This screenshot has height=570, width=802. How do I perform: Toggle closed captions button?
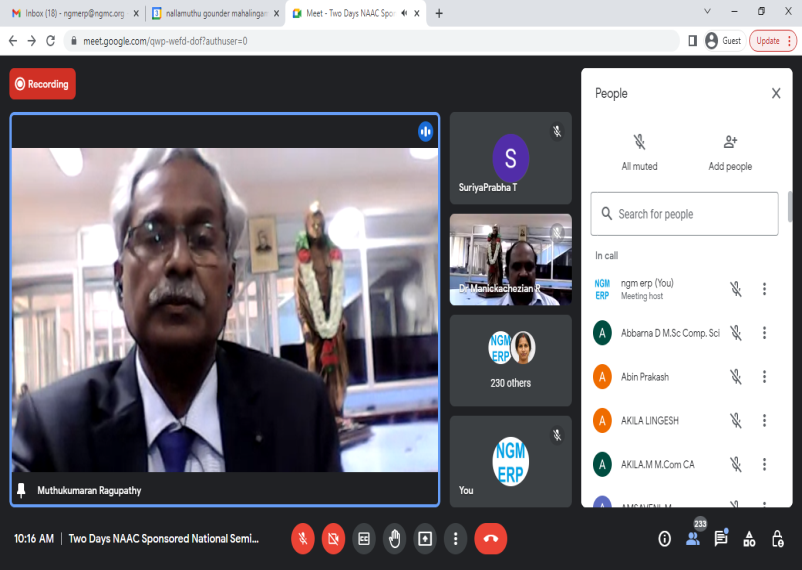point(364,539)
